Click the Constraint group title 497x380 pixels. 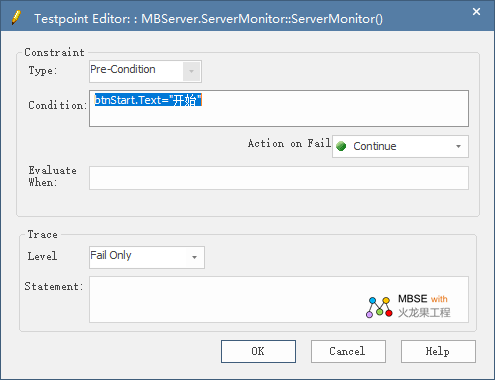pos(54,52)
